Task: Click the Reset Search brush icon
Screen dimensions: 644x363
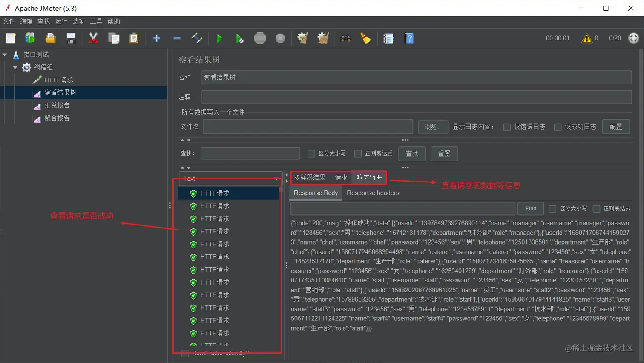Action: 366,38
